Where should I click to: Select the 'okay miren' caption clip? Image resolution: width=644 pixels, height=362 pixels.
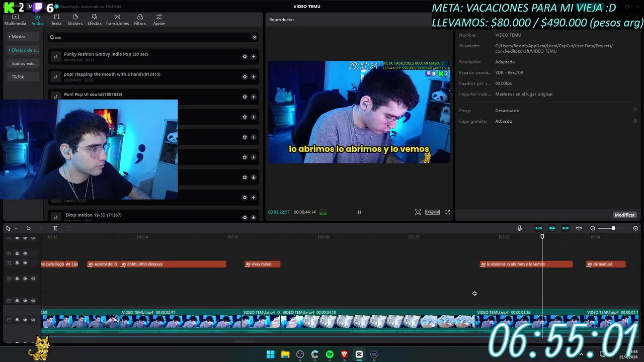(x=262, y=264)
